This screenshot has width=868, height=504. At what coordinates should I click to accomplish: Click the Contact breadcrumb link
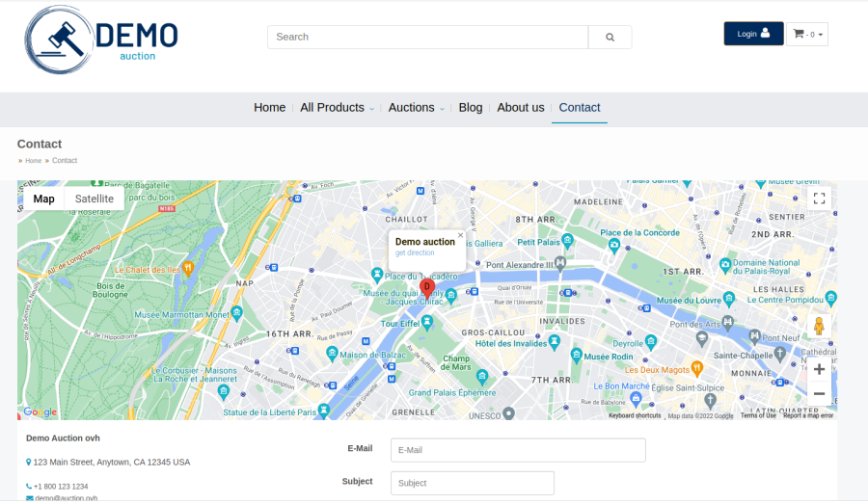tap(65, 160)
